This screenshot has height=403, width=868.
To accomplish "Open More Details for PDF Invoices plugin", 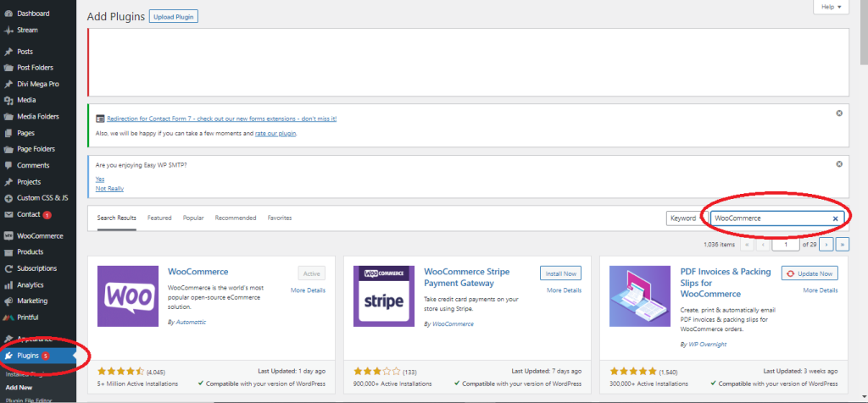I will click(821, 290).
